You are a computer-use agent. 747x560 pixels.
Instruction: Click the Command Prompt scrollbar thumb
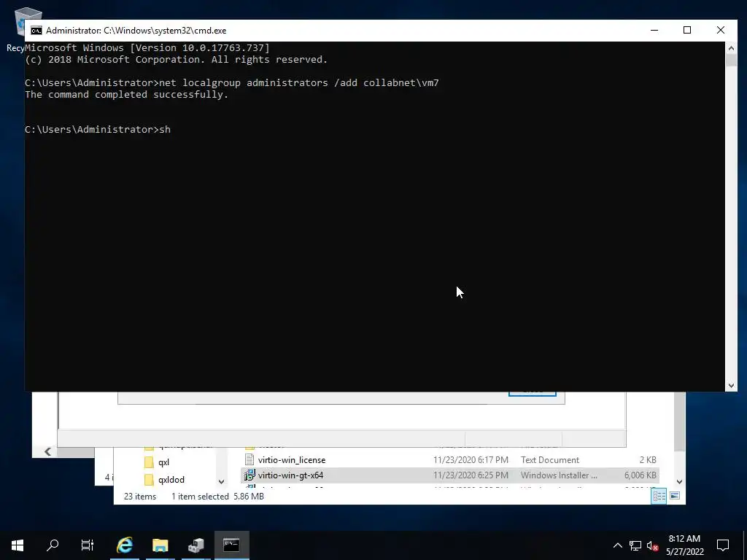click(x=731, y=60)
